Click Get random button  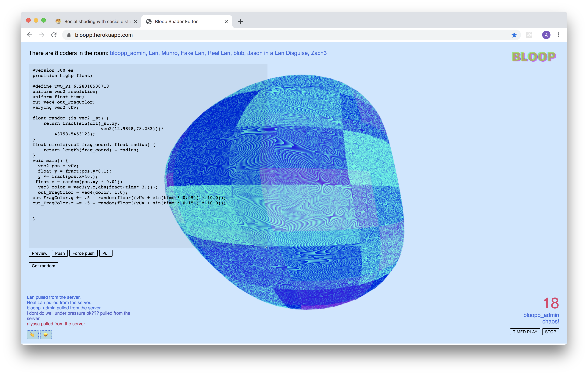[x=43, y=266]
